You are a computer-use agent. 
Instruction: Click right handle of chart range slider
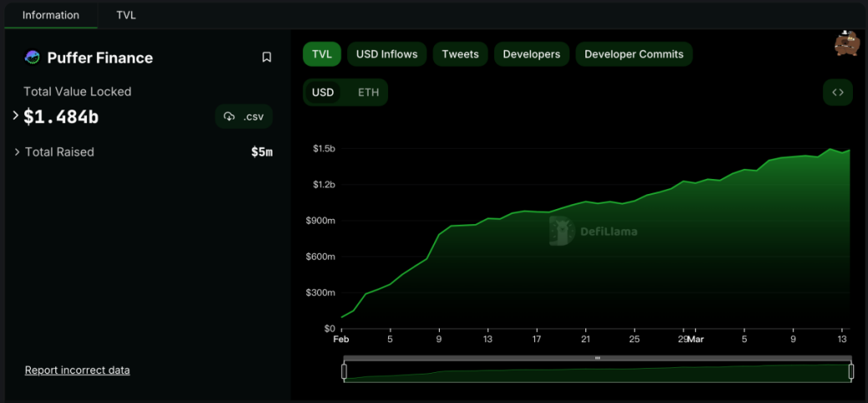850,372
